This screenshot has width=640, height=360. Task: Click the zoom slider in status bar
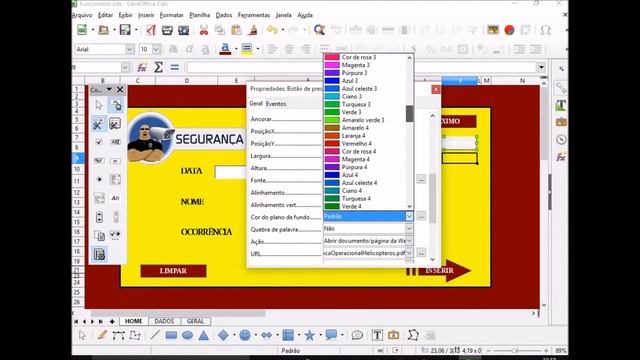coord(515,351)
